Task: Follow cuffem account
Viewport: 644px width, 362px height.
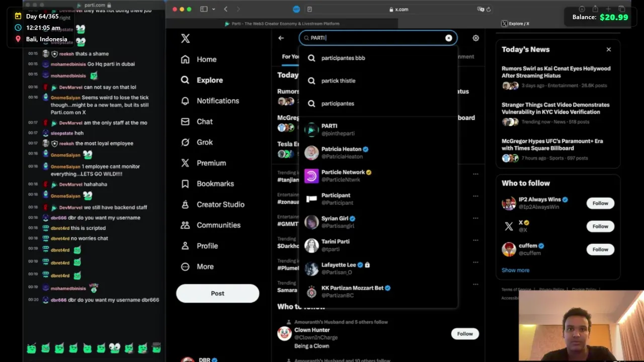Action: coord(600,249)
